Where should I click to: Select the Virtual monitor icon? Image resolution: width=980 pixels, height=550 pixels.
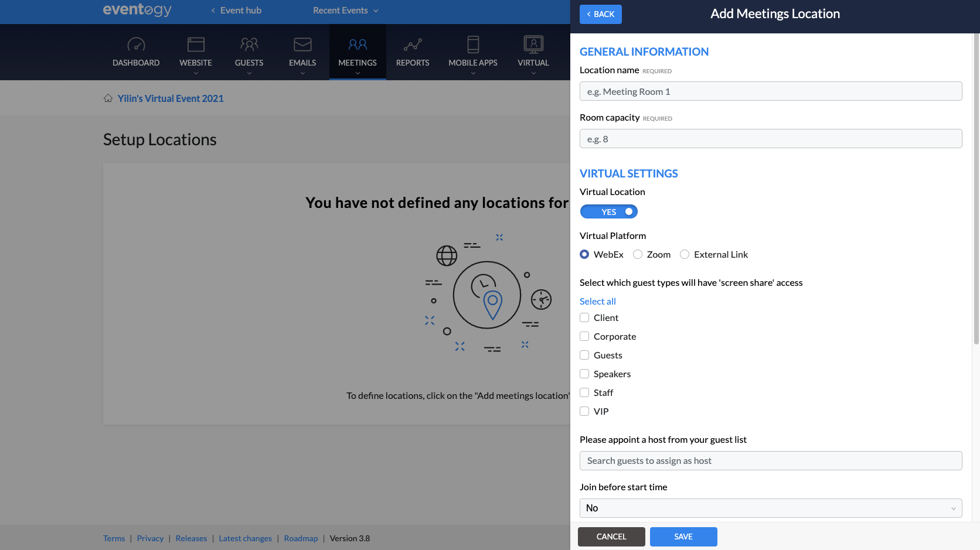coord(533,44)
